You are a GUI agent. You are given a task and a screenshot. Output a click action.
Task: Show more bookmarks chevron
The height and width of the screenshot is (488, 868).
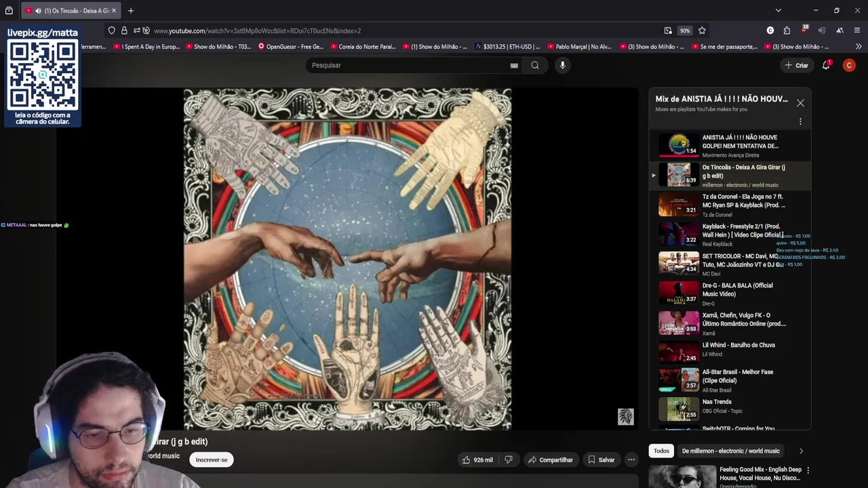(859, 47)
